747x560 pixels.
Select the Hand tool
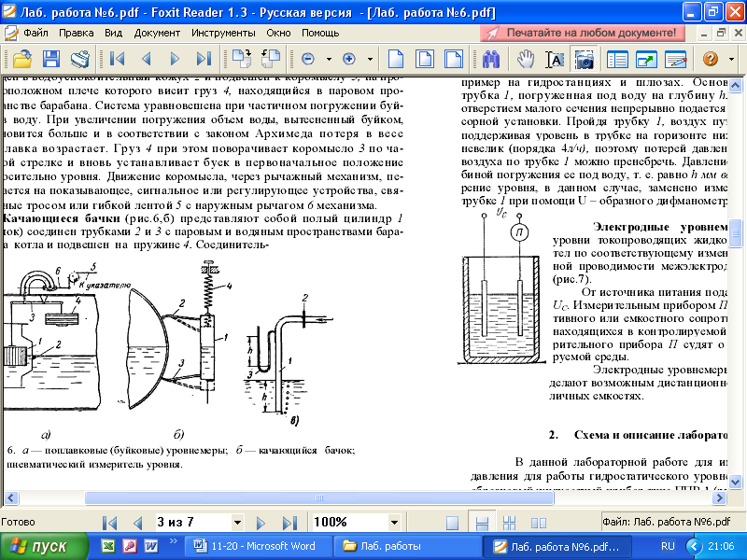click(x=526, y=59)
